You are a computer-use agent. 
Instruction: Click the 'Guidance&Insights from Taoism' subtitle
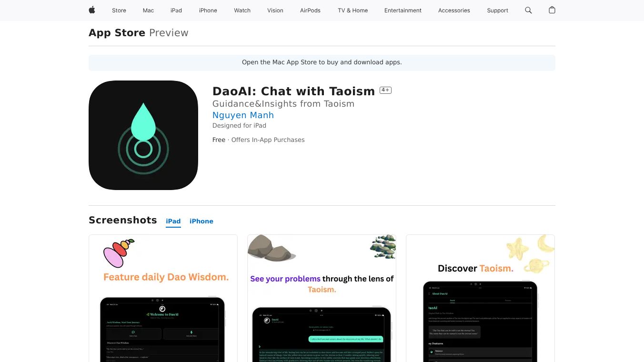pyautogui.click(x=283, y=104)
